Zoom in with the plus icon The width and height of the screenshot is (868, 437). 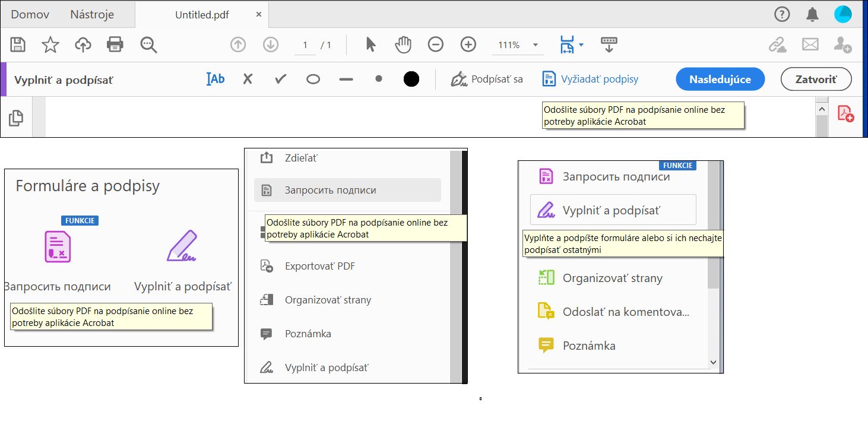tap(468, 45)
